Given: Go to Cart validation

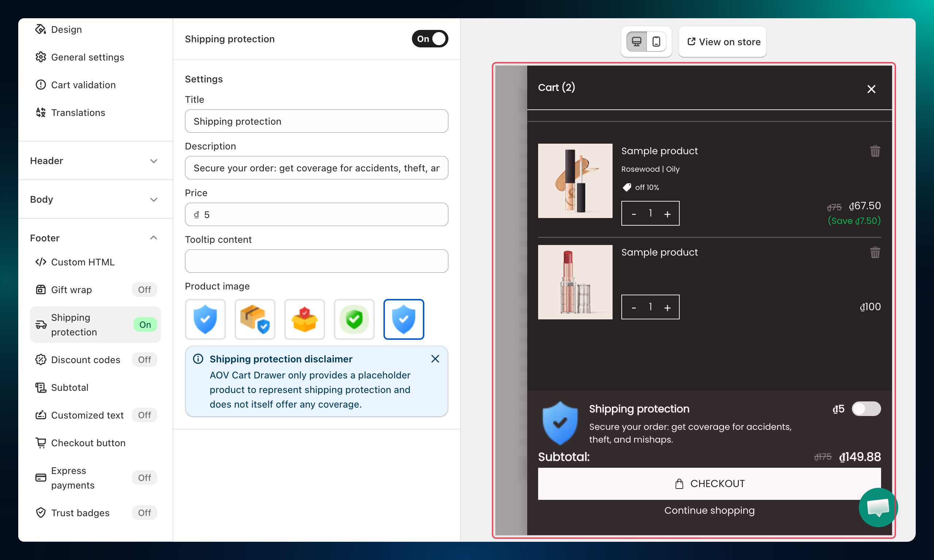Looking at the screenshot, I should point(76,85).
